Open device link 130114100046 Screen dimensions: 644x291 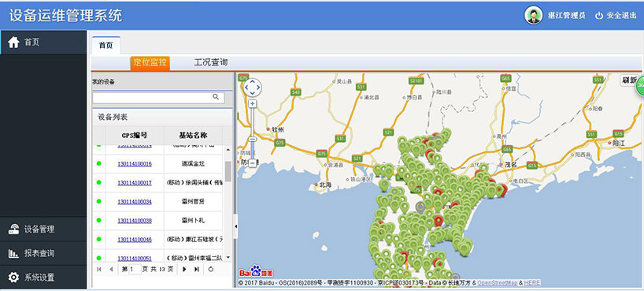click(x=135, y=240)
